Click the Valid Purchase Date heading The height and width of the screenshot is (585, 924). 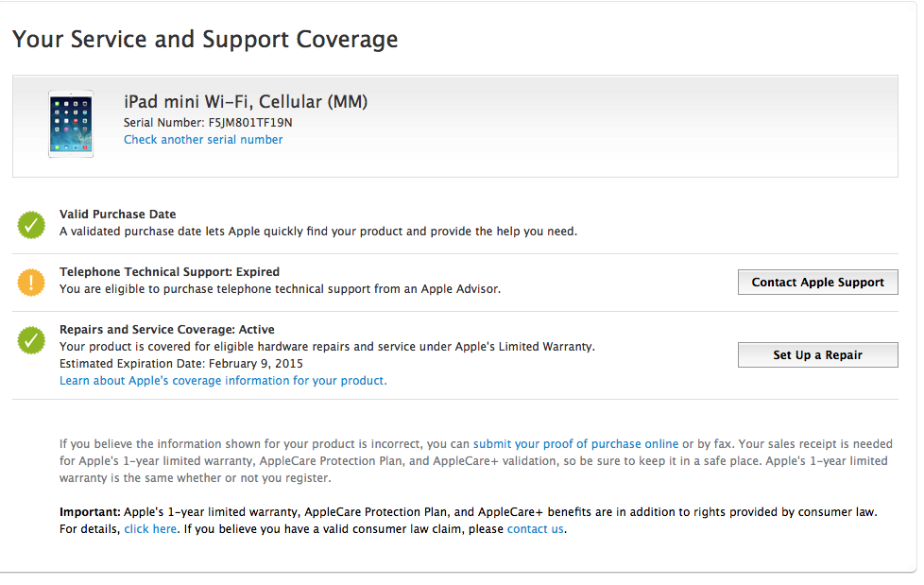click(x=117, y=215)
